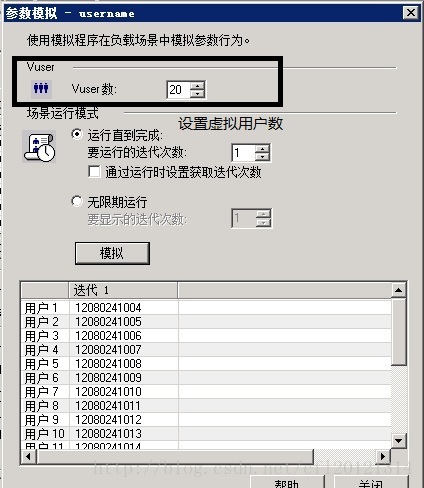Select the 运行直到完成 radio button
The height and width of the screenshot is (488, 424).
point(77,135)
